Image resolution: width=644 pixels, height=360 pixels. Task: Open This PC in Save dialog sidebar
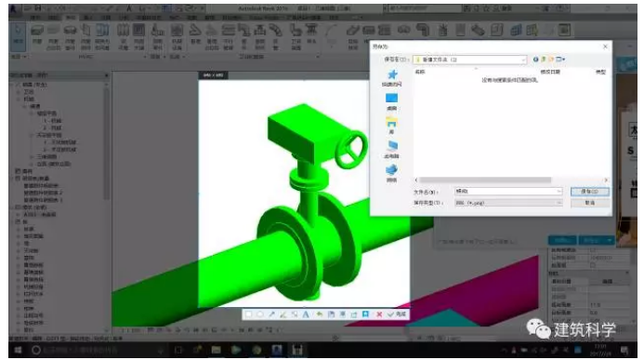[392, 149]
